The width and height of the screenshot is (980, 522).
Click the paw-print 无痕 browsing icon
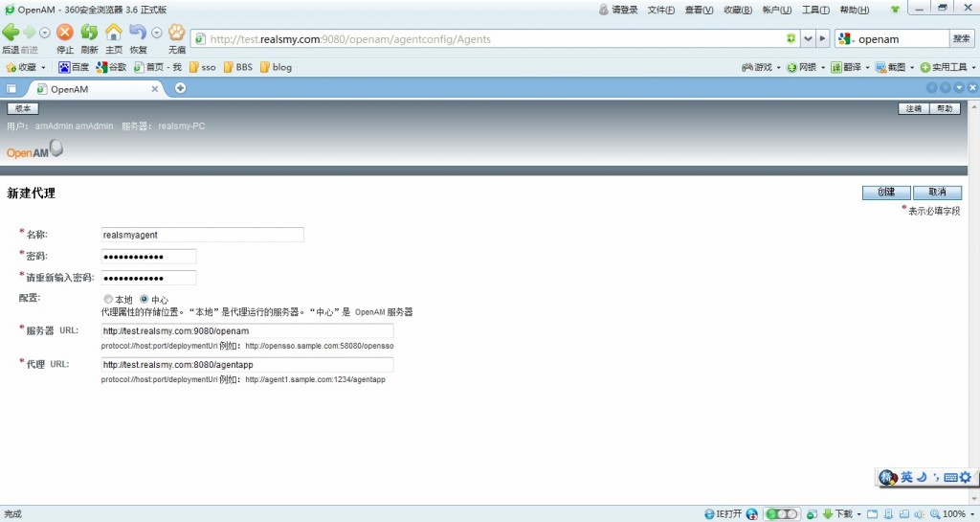(x=177, y=32)
